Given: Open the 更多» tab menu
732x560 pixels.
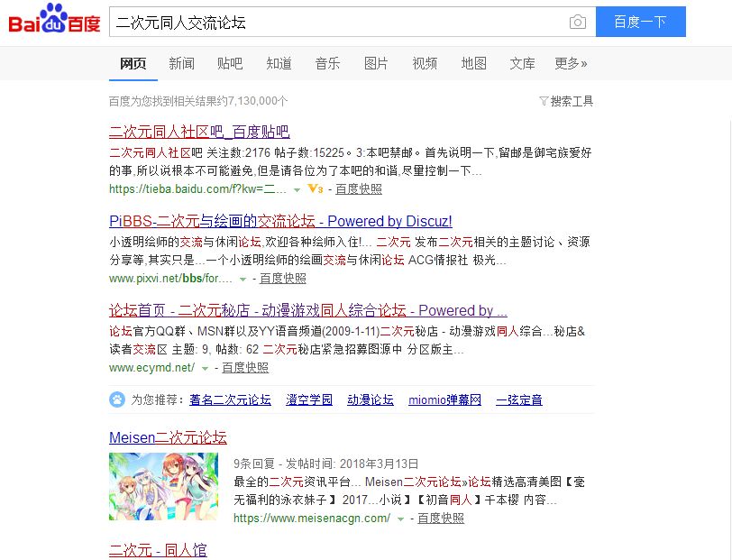Looking at the screenshot, I should coord(571,63).
